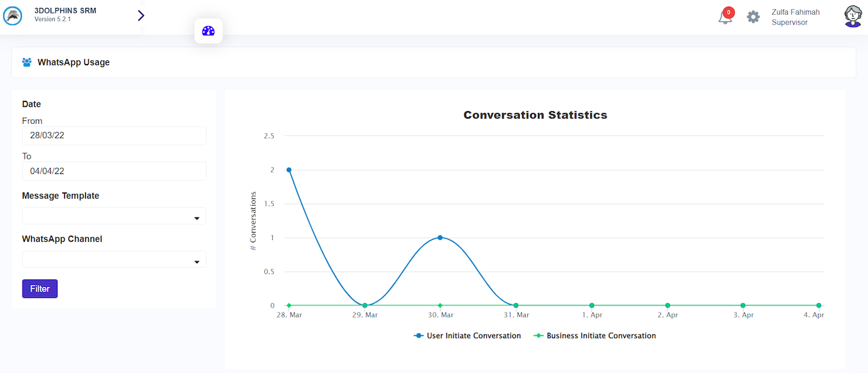This screenshot has width=868, height=373.
Task: Click the WhatsApp Usage people icon
Action: [27, 62]
